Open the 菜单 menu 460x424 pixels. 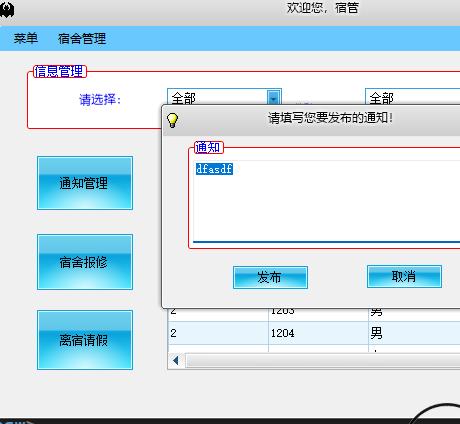click(x=26, y=38)
